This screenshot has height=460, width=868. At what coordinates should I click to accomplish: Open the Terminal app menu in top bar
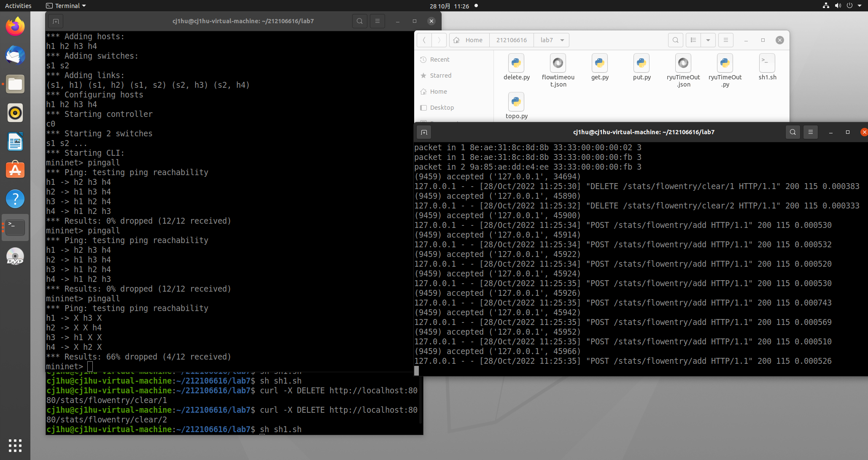[66, 6]
